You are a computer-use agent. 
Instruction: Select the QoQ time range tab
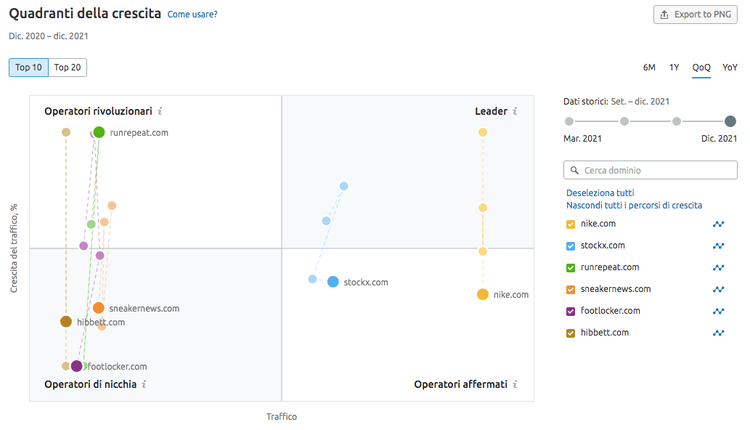(701, 67)
